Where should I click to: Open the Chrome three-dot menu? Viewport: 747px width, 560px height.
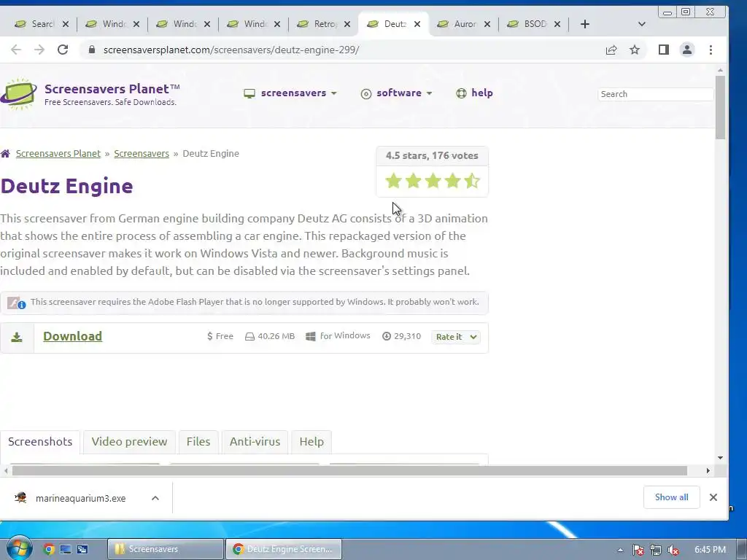coord(711,50)
